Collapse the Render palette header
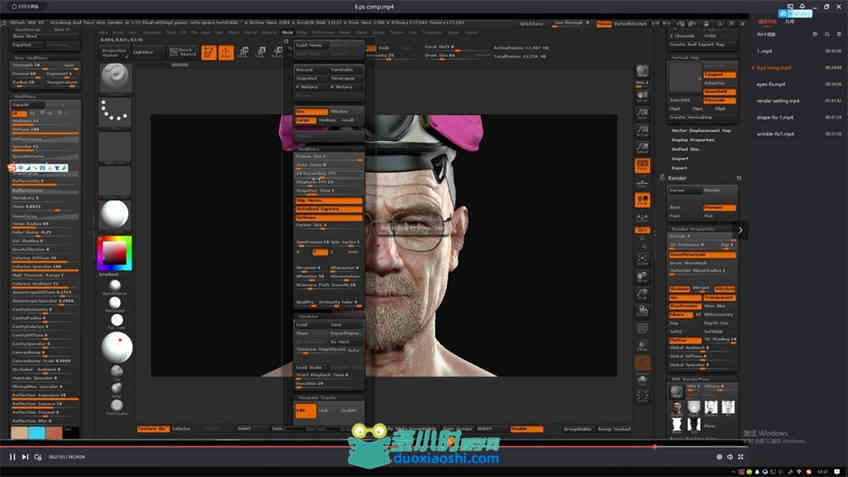The height and width of the screenshot is (477, 848). pos(678,178)
